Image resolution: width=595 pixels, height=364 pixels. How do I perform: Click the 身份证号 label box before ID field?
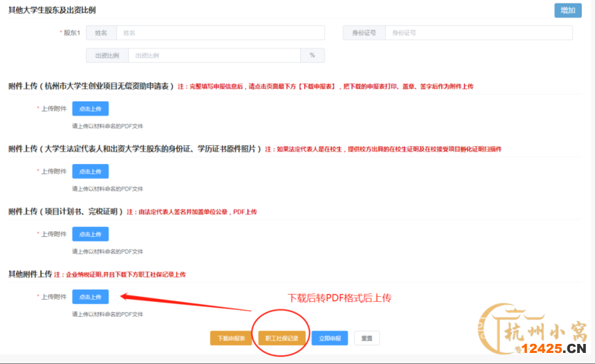[364, 33]
